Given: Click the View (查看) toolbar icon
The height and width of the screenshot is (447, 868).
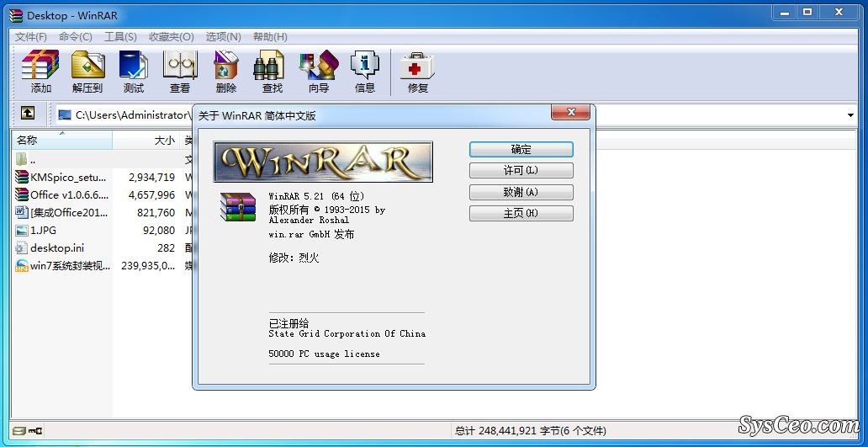Looking at the screenshot, I should (180, 72).
